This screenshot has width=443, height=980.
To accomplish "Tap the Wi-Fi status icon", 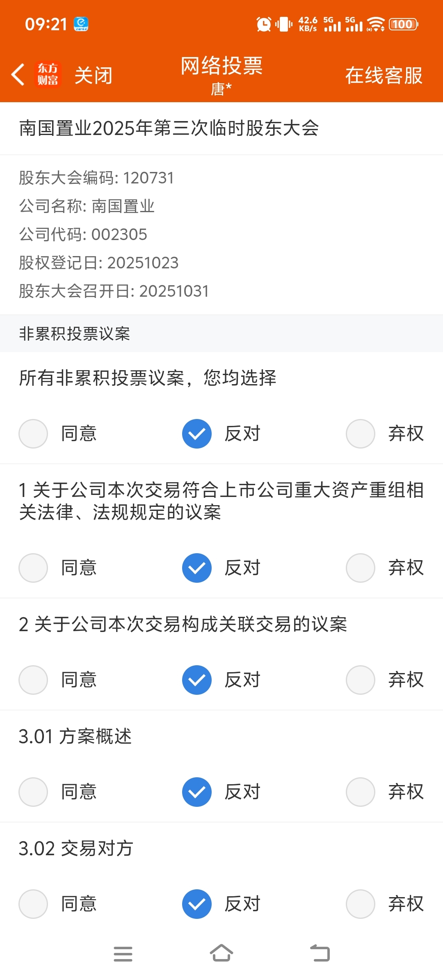I will pyautogui.click(x=376, y=24).
